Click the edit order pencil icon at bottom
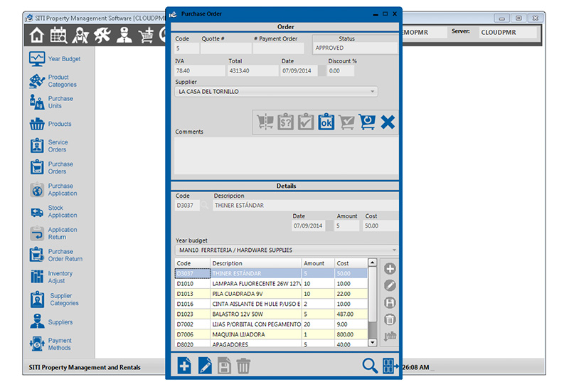 (205, 366)
